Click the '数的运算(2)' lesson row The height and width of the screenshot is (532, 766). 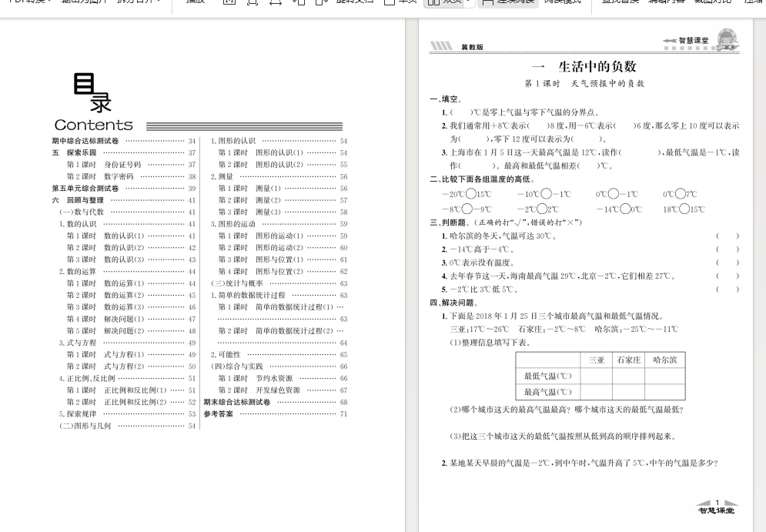(131, 295)
